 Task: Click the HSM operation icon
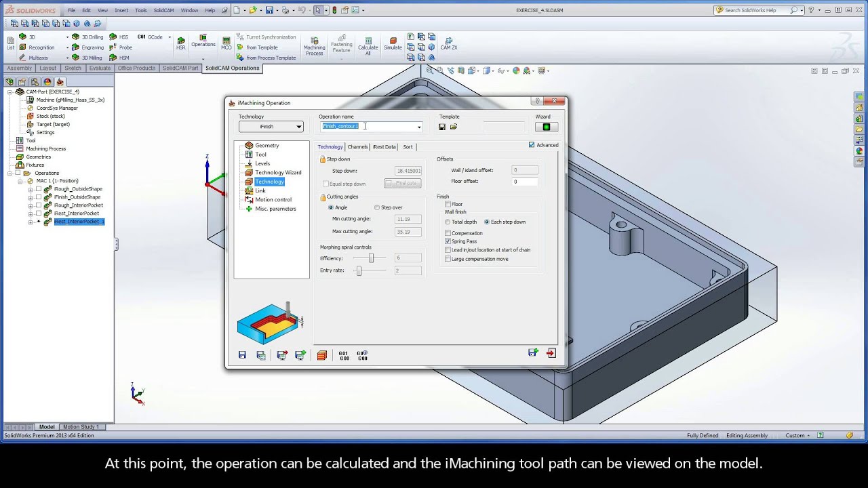113,58
